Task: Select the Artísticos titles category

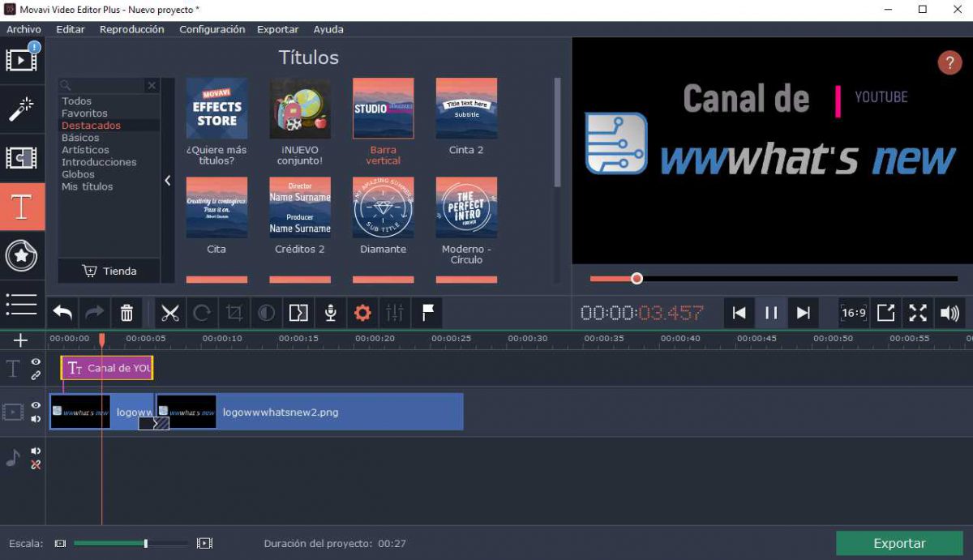Action: pos(85,150)
